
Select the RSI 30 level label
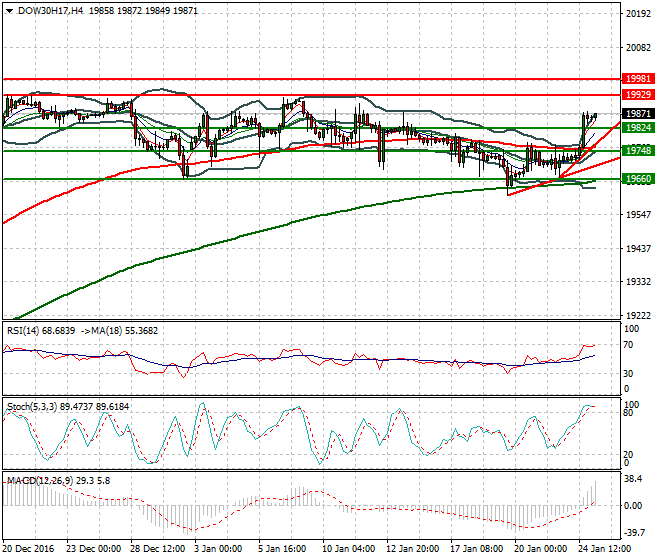point(628,374)
